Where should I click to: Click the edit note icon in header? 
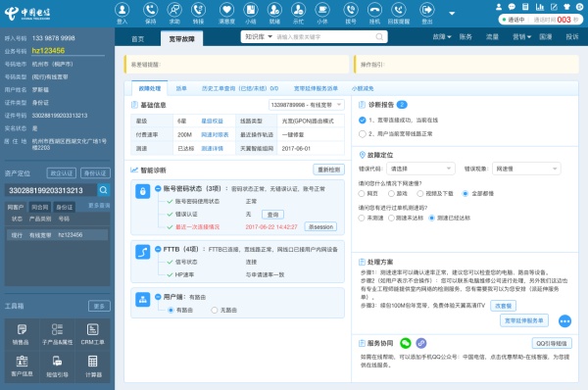(x=554, y=7)
